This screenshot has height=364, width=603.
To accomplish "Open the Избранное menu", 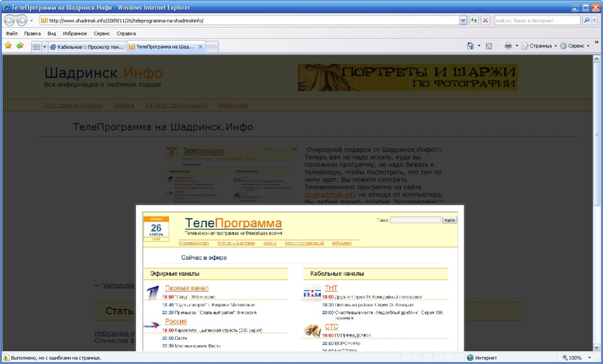I will pyautogui.click(x=75, y=34).
